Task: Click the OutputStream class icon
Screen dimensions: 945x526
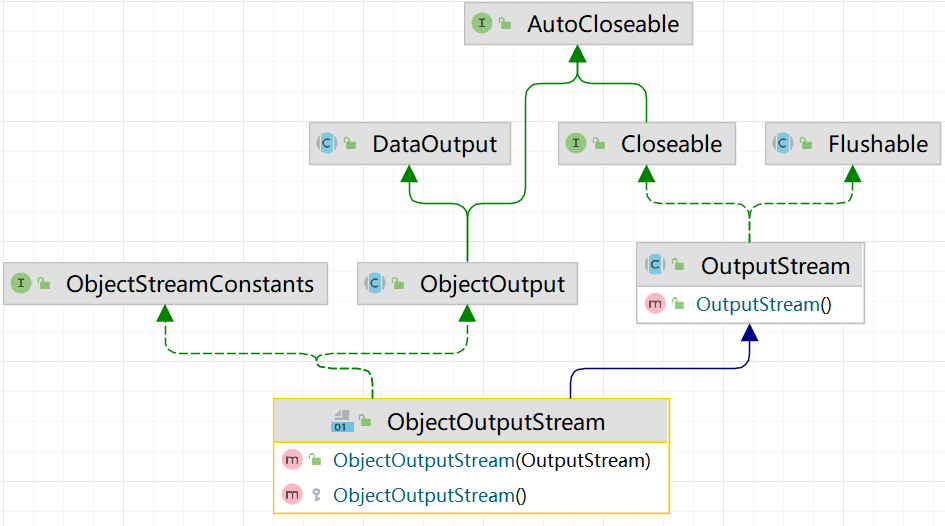Action: [x=656, y=266]
